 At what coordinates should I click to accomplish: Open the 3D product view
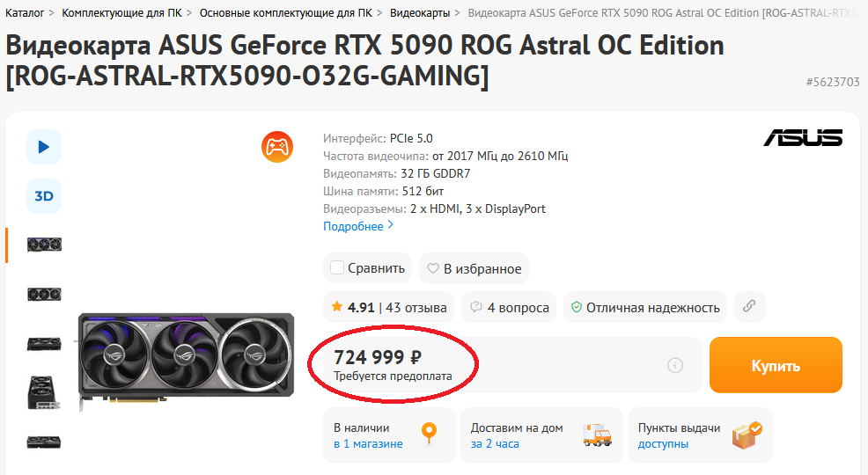click(44, 196)
